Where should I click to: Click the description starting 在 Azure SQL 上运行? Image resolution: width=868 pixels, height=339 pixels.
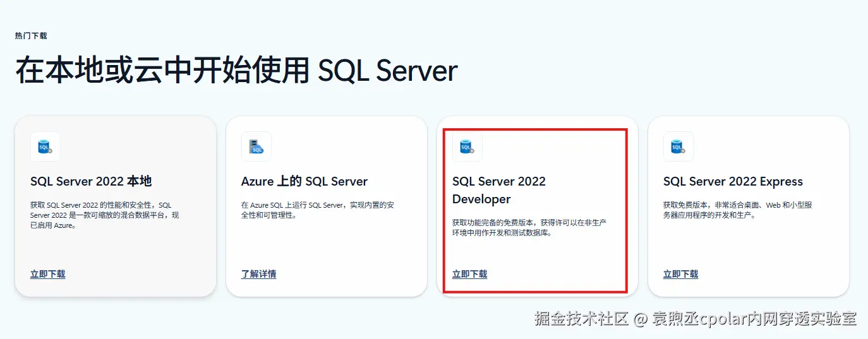(318, 210)
